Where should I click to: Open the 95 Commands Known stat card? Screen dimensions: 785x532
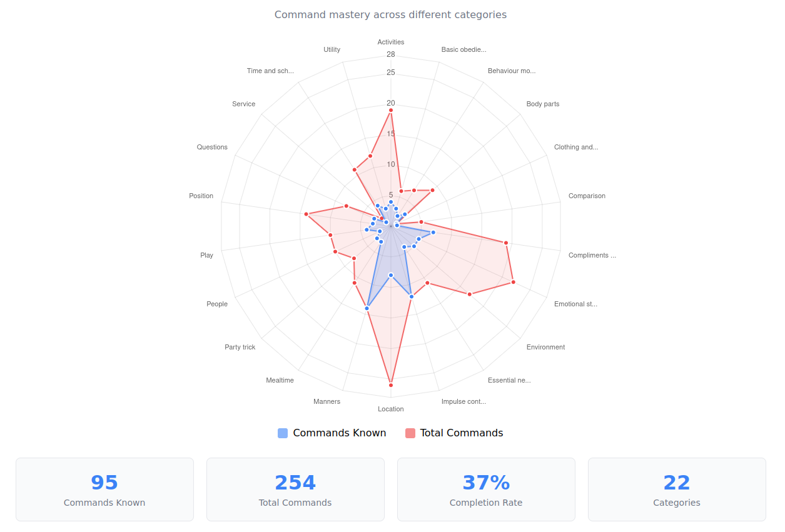pyautogui.click(x=104, y=489)
